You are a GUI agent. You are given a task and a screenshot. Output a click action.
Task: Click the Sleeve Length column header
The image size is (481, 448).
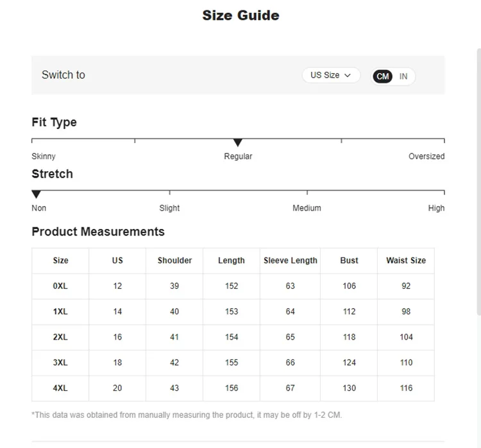(x=290, y=261)
